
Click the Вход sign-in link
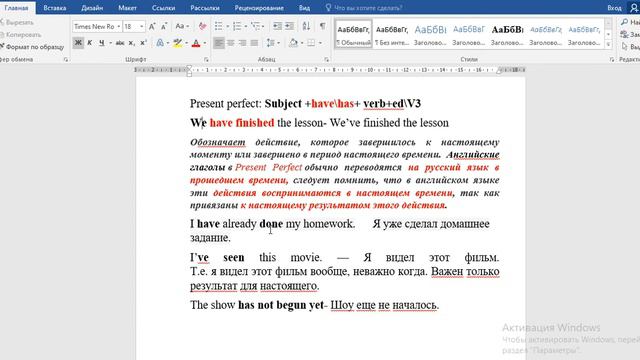click(614, 8)
